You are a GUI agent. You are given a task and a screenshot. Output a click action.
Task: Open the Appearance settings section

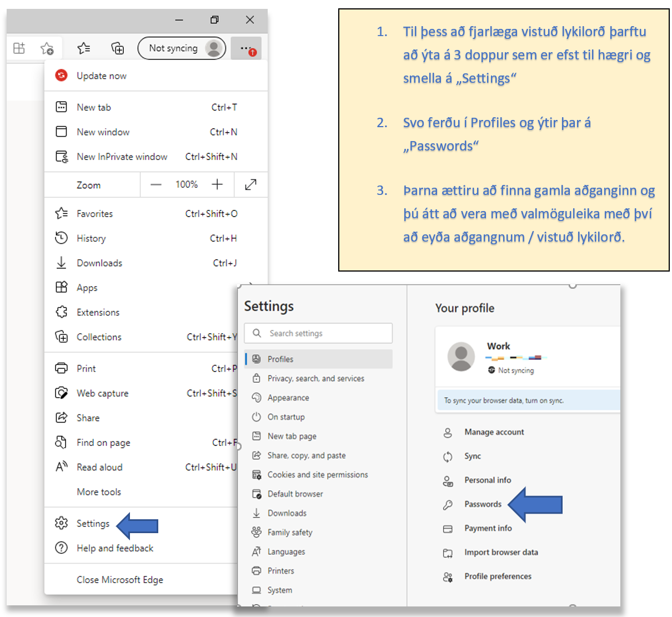(x=288, y=398)
